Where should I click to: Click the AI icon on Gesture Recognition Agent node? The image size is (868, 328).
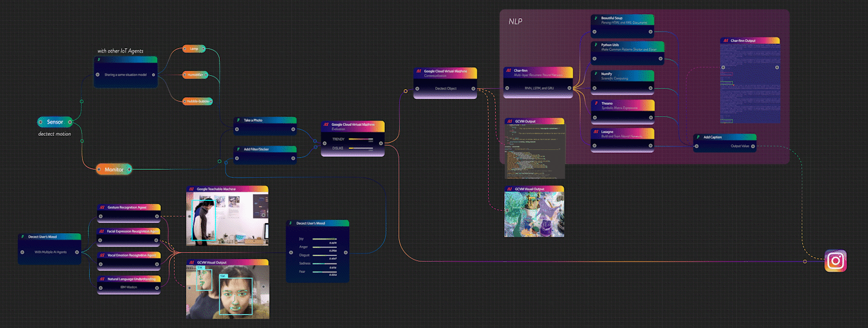[102, 207]
